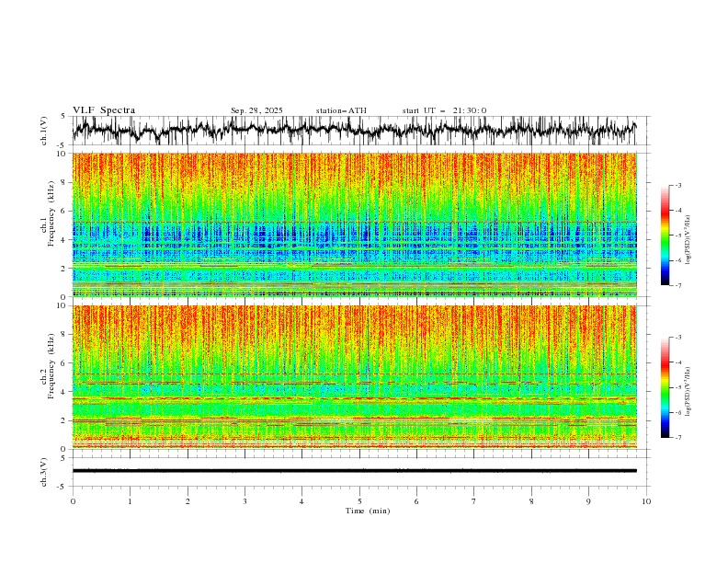The width and height of the screenshot is (728, 563).
Task: Click the 'ch.3(V)' waveform axis label
Action: click(x=44, y=472)
